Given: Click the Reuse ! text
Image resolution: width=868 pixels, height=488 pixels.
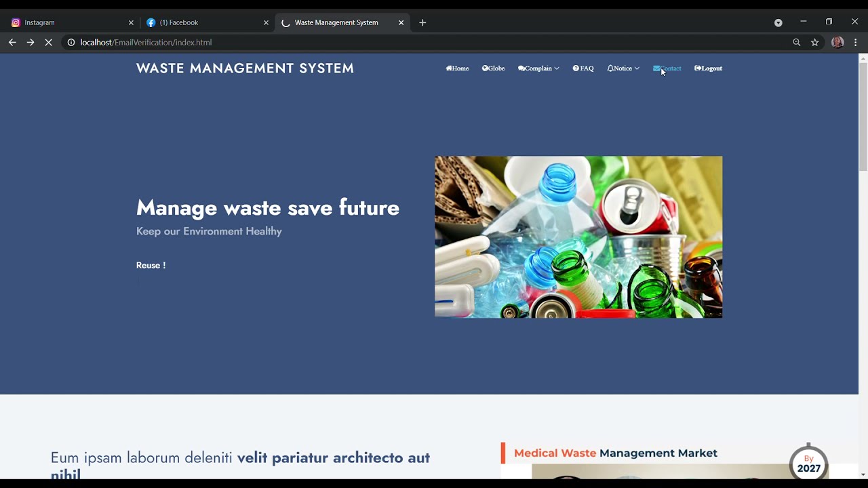Looking at the screenshot, I should pos(151,265).
